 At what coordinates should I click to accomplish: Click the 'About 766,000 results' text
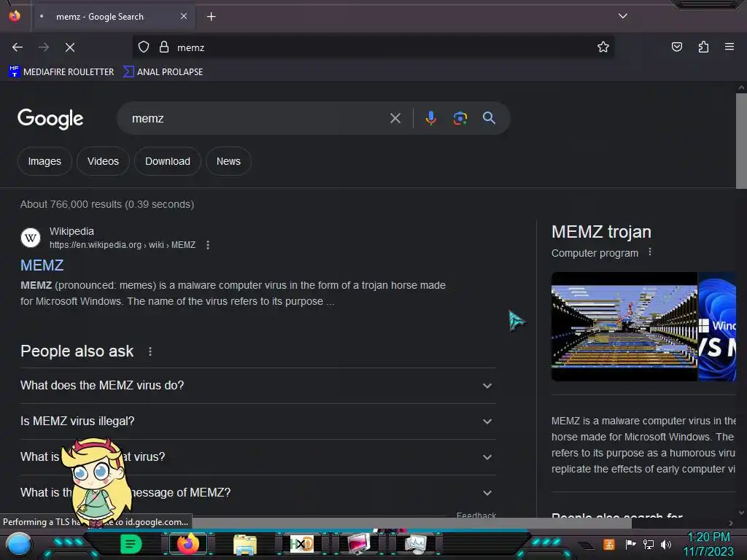click(107, 204)
